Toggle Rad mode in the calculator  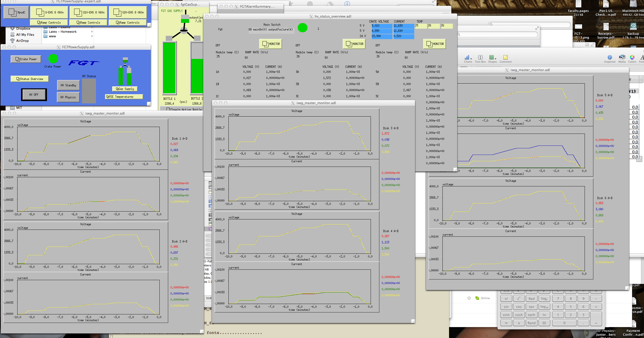pyautogui.click(x=531, y=299)
